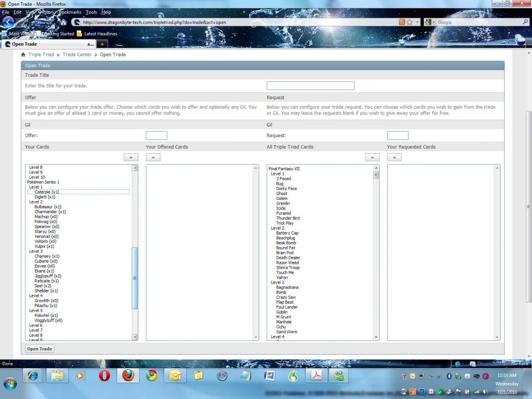Click the Home icon in navigation toolbar
532x399 pixels.
[63, 23]
